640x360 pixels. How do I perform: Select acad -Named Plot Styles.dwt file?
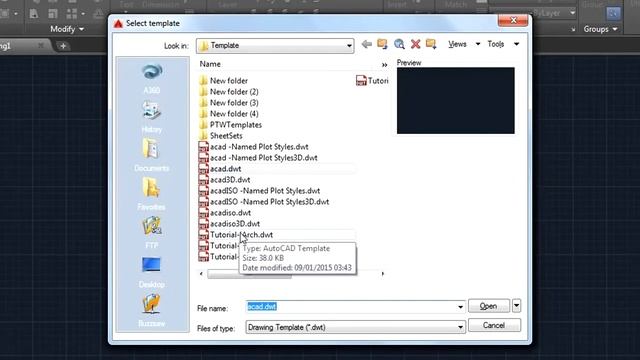[253, 147]
